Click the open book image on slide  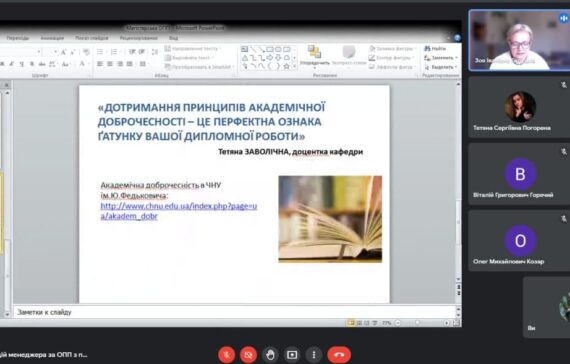[330, 219]
